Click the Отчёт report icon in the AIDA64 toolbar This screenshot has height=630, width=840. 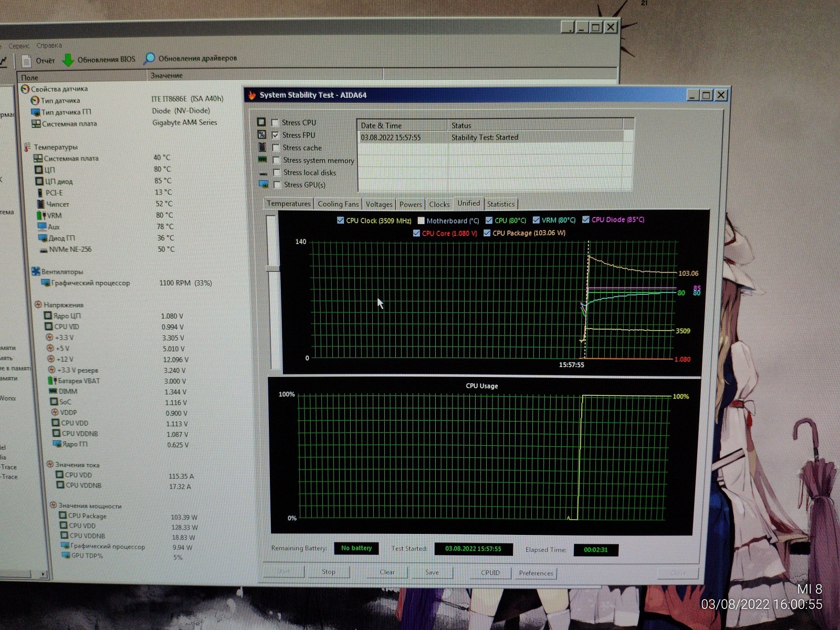click(x=27, y=61)
